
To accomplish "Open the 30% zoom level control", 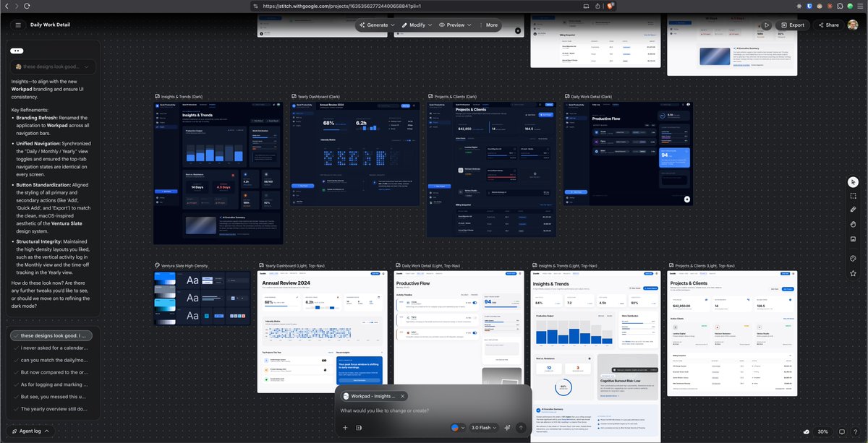I will pos(822,431).
